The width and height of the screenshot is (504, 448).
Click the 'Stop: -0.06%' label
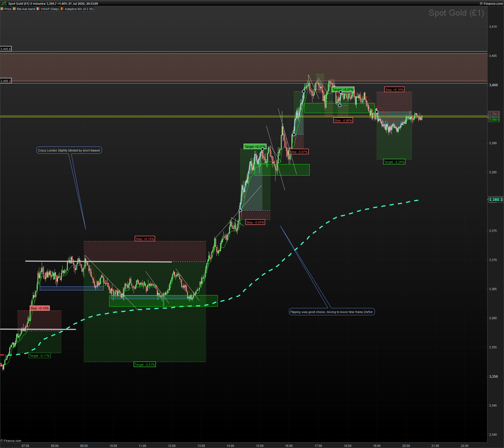point(343,121)
